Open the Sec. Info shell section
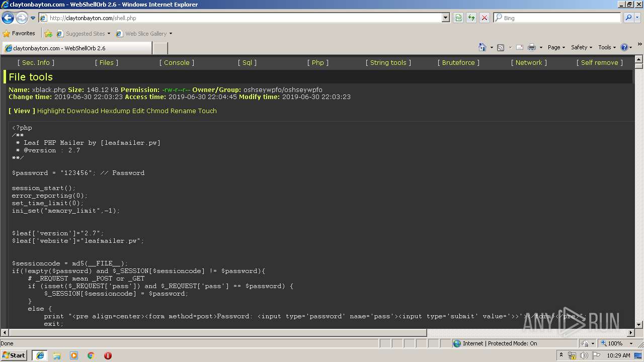The image size is (644, 362). pos(36,63)
